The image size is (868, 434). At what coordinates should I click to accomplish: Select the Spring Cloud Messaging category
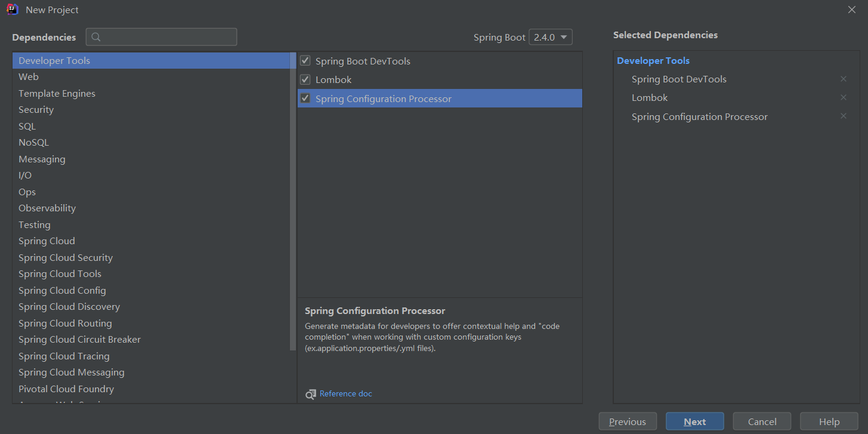click(151, 373)
